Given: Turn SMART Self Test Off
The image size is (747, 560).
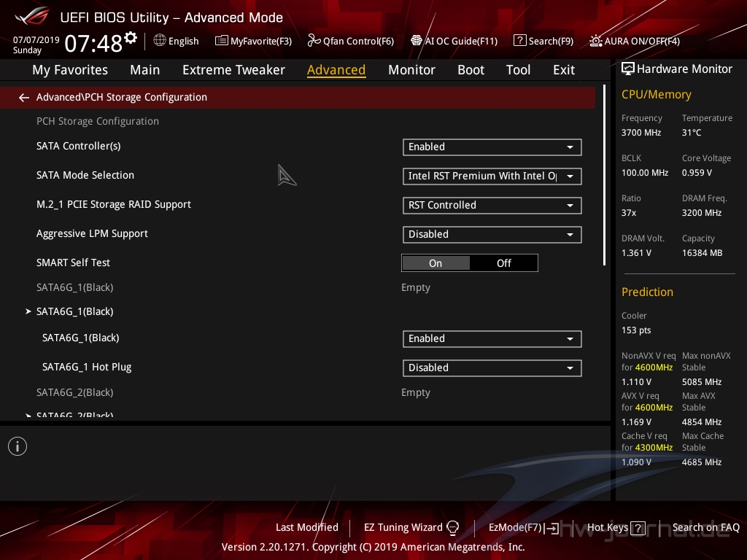Looking at the screenshot, I should 503,263.
